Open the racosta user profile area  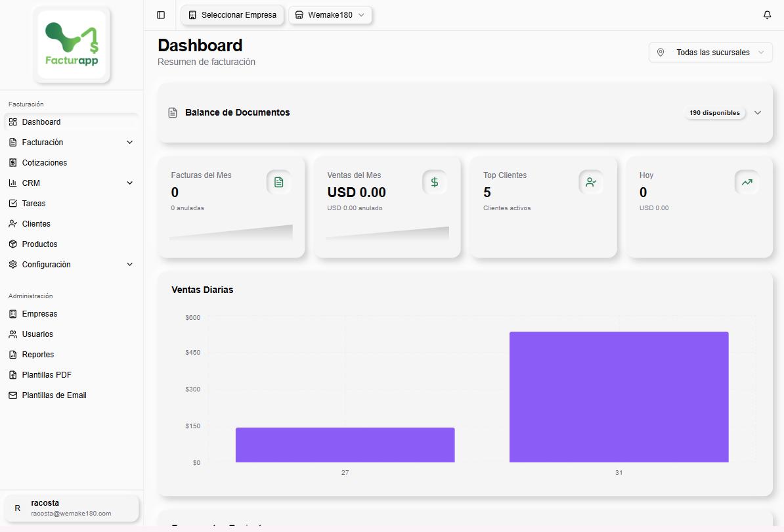click(71, 508)
